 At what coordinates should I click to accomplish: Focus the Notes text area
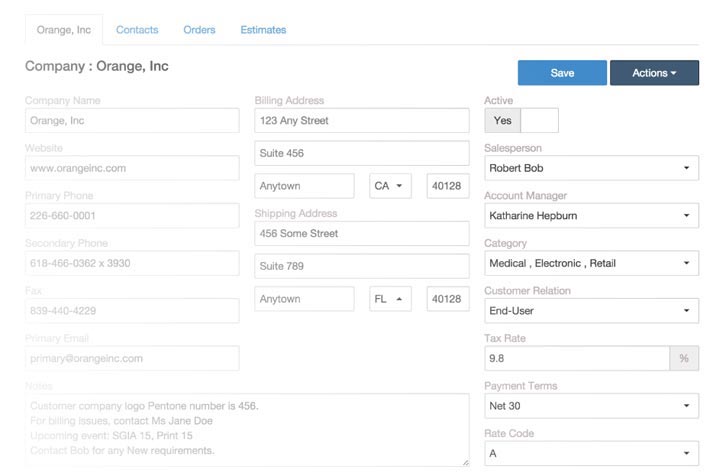246,428
